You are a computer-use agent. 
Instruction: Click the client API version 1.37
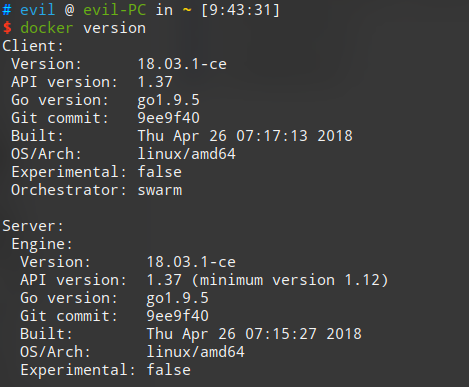point(155,82)
